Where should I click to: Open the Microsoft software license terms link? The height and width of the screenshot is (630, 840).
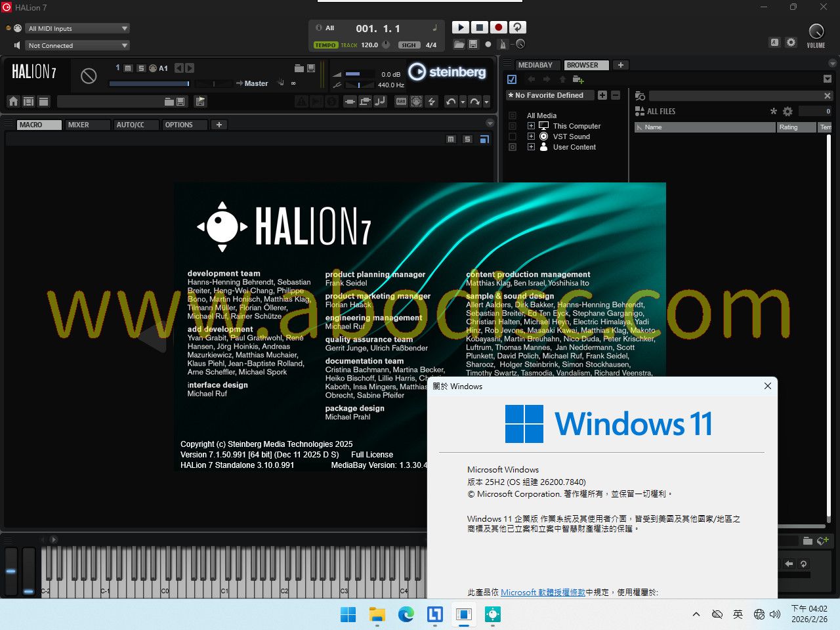[543, 592]
